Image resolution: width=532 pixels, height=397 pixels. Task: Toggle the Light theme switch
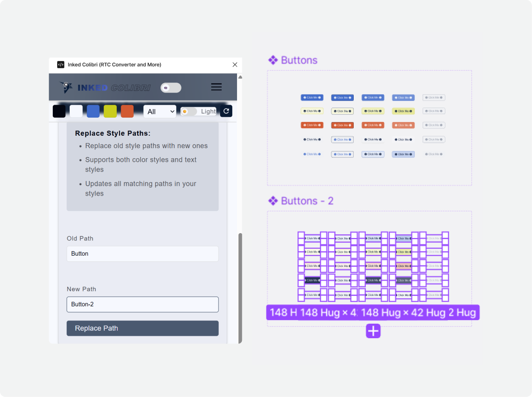189,112
